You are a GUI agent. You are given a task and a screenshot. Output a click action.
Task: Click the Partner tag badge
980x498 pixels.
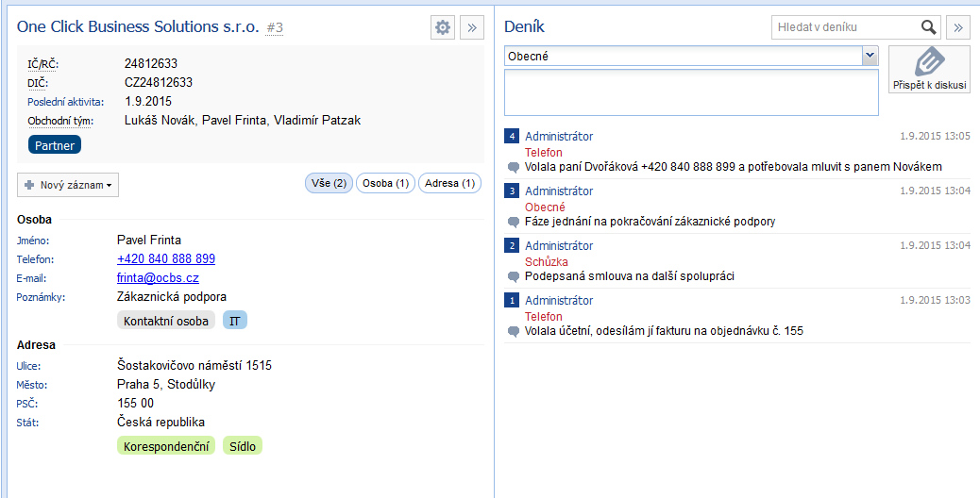click(55, 145)
